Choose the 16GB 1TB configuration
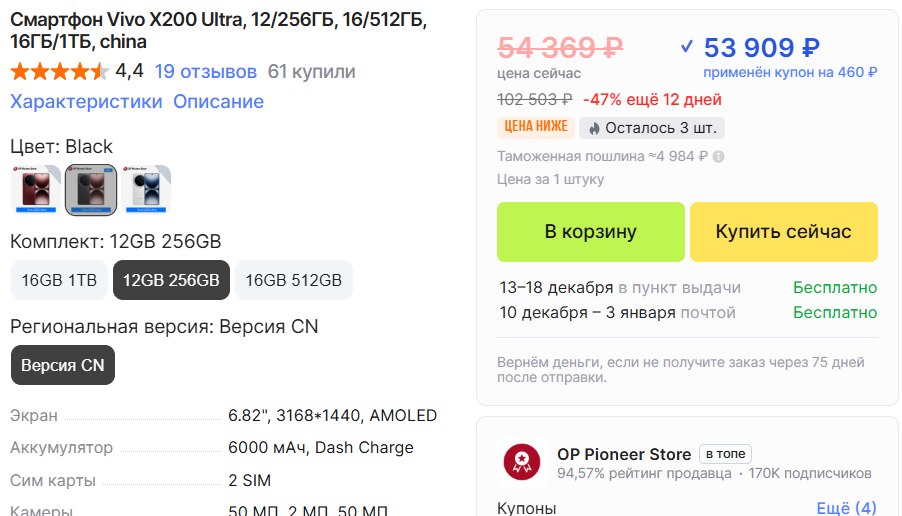Image resolution: width=902 pixels, height=516 pixels. coord(59,280)
